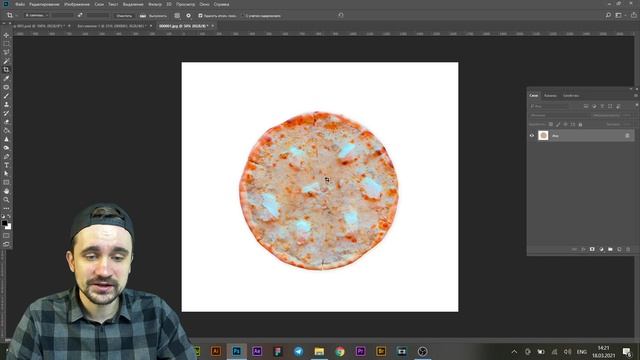Select the Rectangle shape tool
The width and height of the screenshot is (640, 360).
[6, 182]
